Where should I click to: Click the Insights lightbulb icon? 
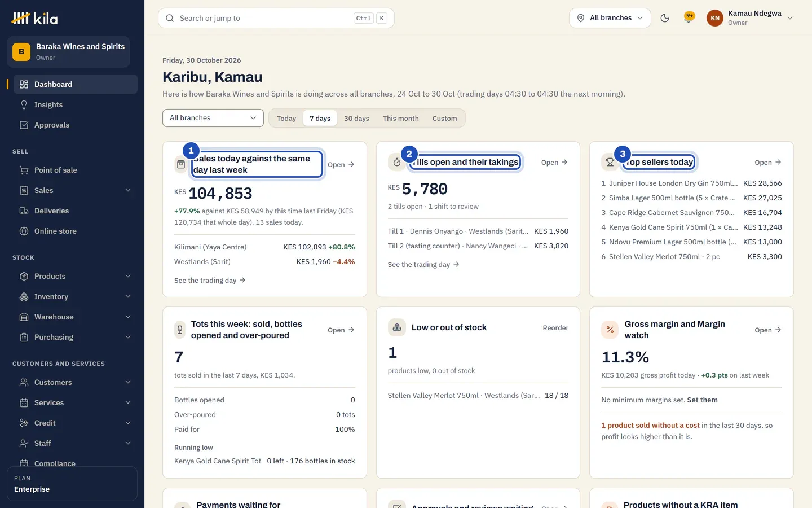coord(24,104)
